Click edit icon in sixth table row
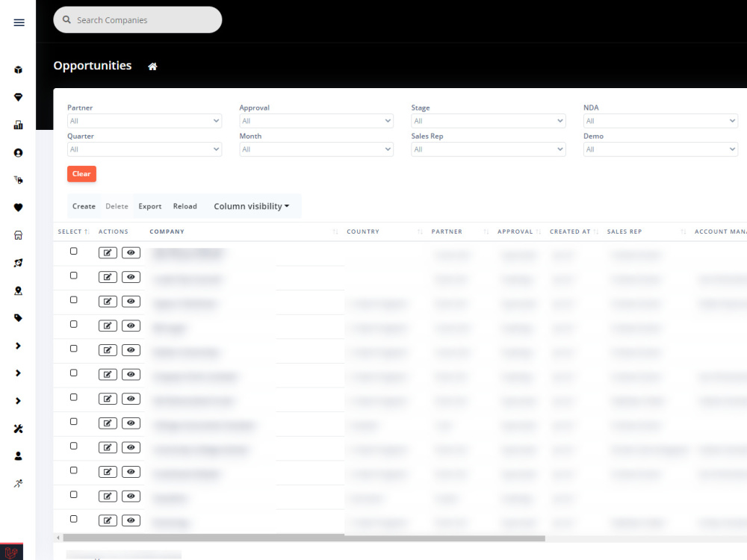747x560 pixels. 108,374
